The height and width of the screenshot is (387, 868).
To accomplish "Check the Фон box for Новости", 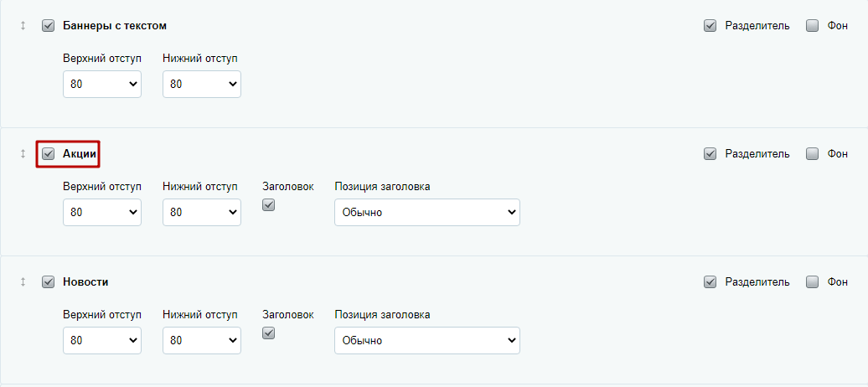I will (x=812, y=282).
